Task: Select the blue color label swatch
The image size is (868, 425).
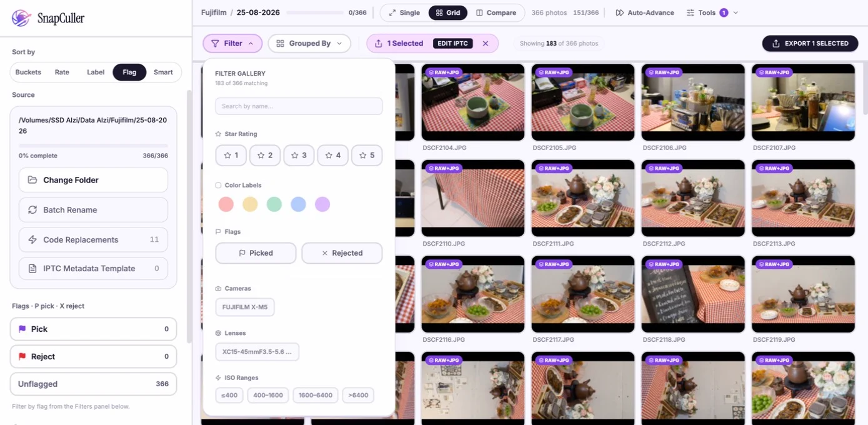Action: [x=298, y=204]
